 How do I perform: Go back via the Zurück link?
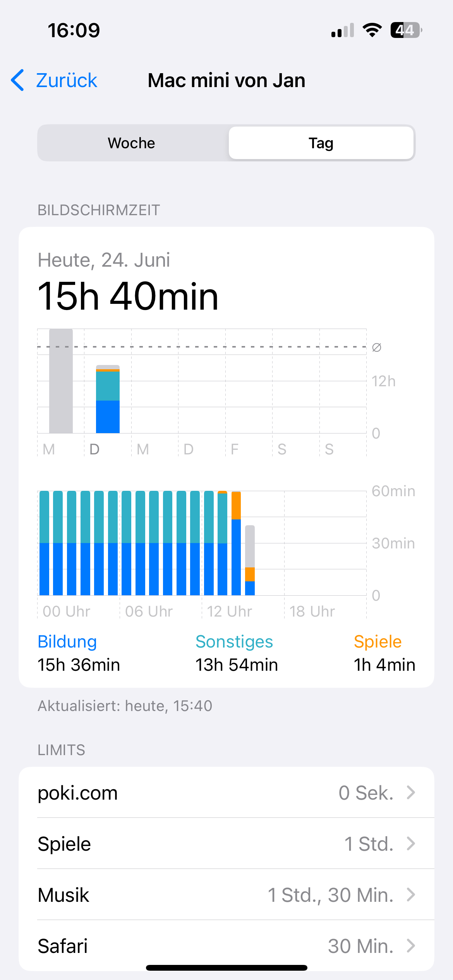tap(67, 81)
